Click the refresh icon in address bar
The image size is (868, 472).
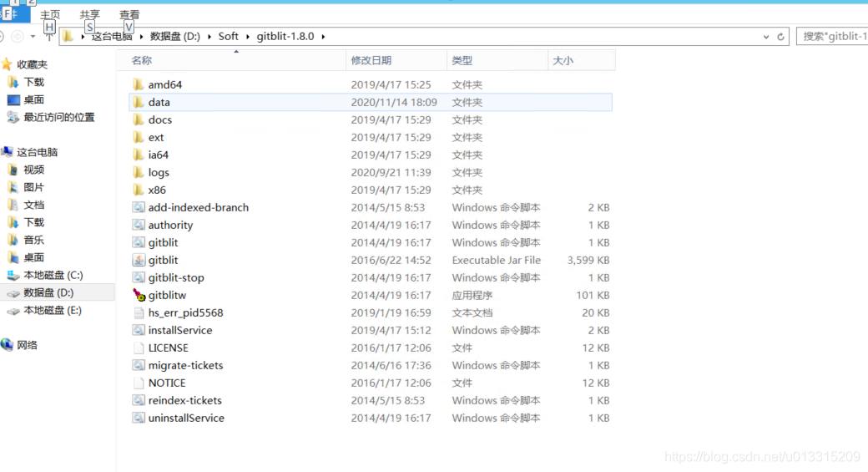(780, 37)
